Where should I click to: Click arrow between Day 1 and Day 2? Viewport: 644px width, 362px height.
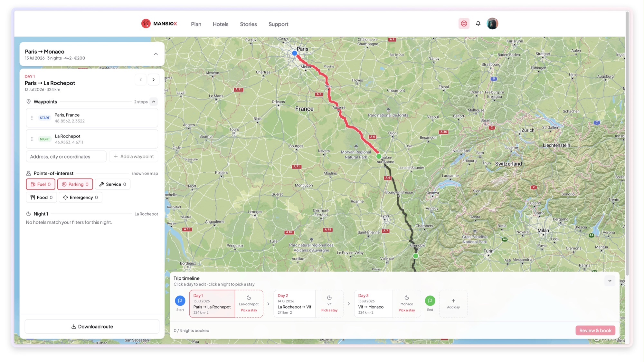(268, 304)
